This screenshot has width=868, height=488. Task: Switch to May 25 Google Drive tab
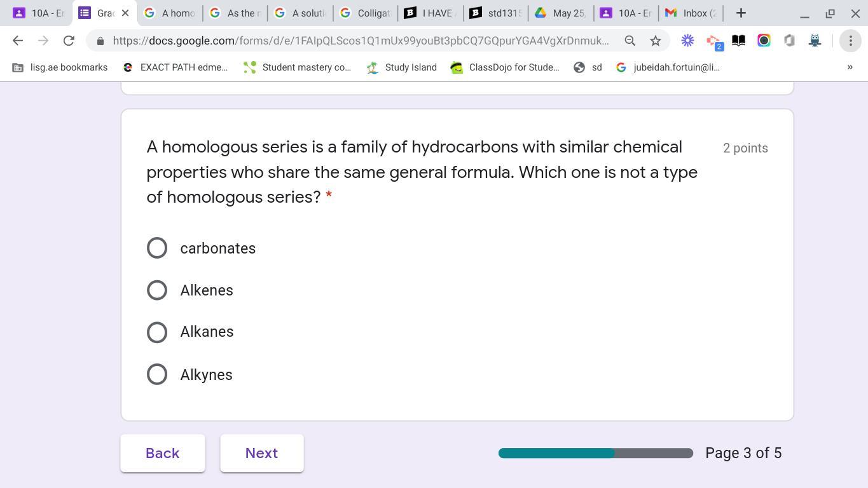point(561,13)
